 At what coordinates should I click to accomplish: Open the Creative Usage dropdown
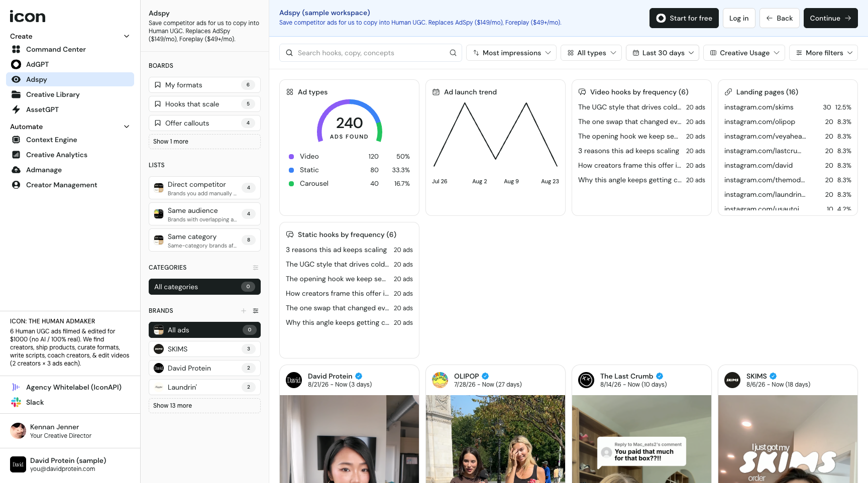coord(744,53)
